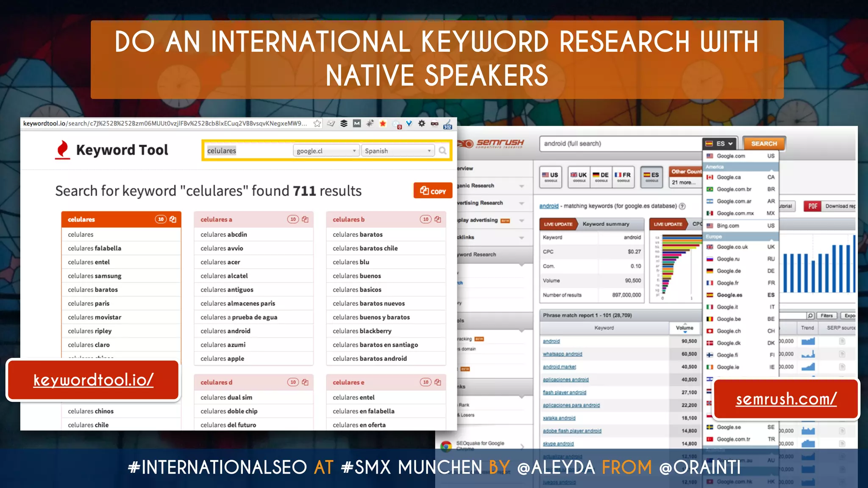Viewport: 868px width, 488px height.
Task: Open the Keyword Research sidebar section
Action: coord(494,255)
